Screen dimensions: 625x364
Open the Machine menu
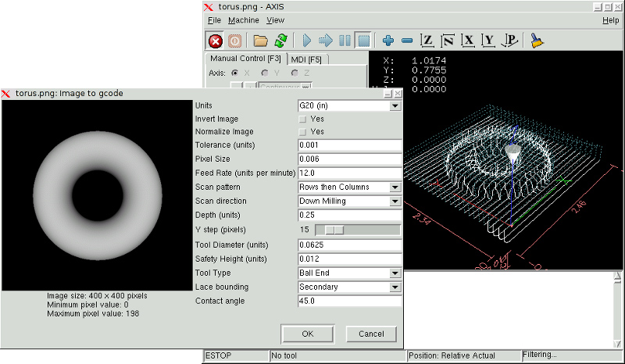coord(243,20)
